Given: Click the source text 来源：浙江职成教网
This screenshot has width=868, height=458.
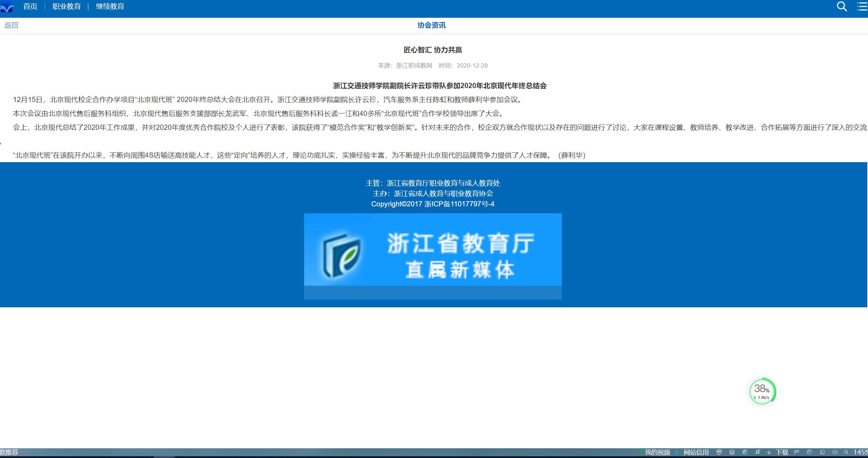Looking at the screenshot, I should click(x=405, y=65).
